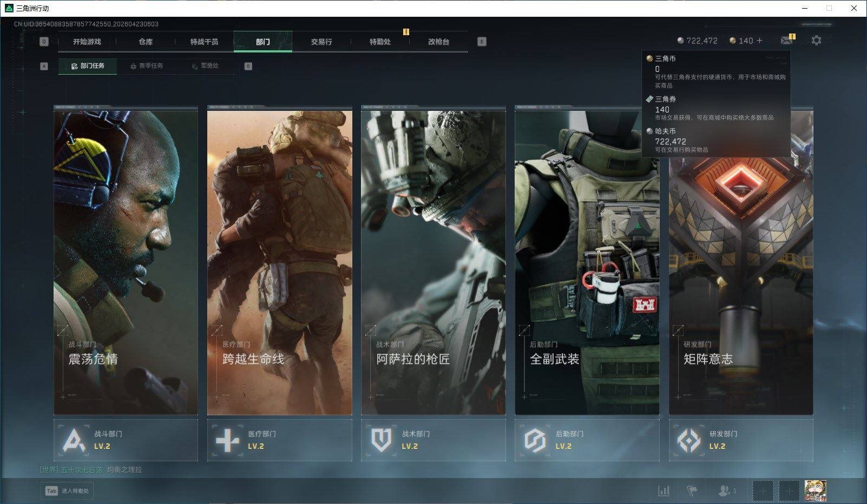Image resolution: width=867 pixels, height=504 pixels.
Task: Click the 战斗部门 LV.2 emblem badge
Action: 74,440
